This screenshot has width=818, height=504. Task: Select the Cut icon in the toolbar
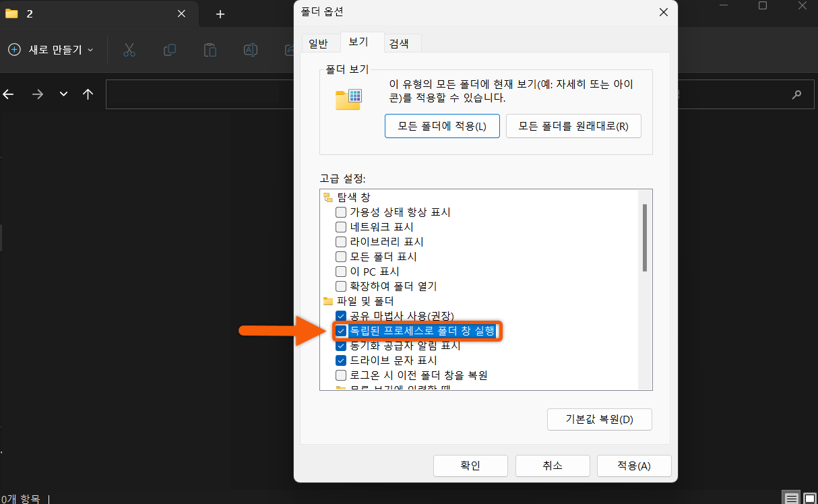(129, 49)
